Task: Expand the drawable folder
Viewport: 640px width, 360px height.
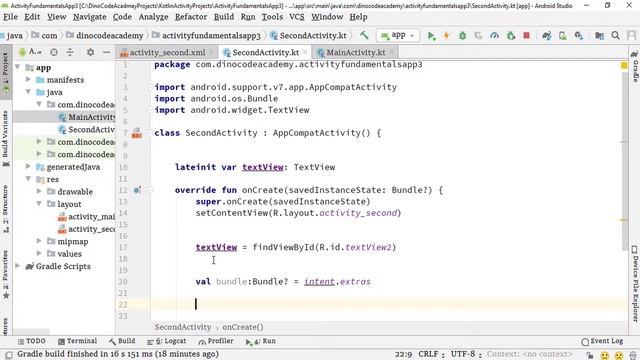Action: tap(39, 191)
